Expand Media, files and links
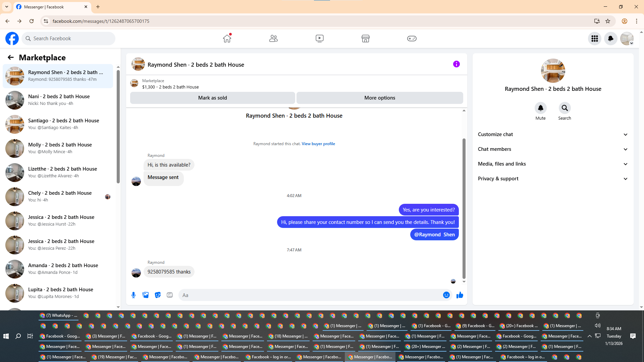Viewport: 644px width, 362px height. [553, 164]
